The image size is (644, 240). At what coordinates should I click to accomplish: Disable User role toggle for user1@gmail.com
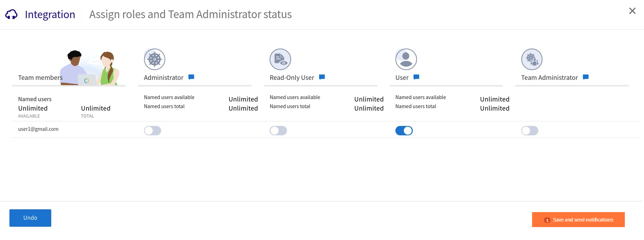point(404,131)
